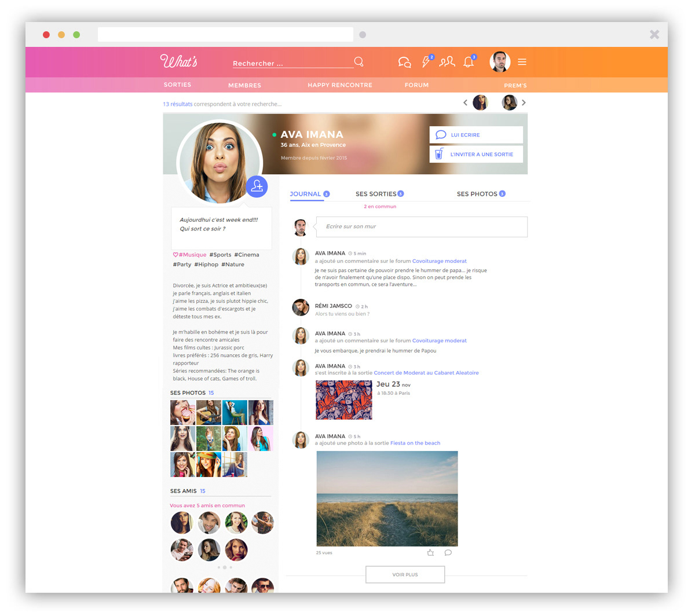Click your profile avatar in the header
The height and width of the screenshot is (616, 695).
tap(500, 62)
